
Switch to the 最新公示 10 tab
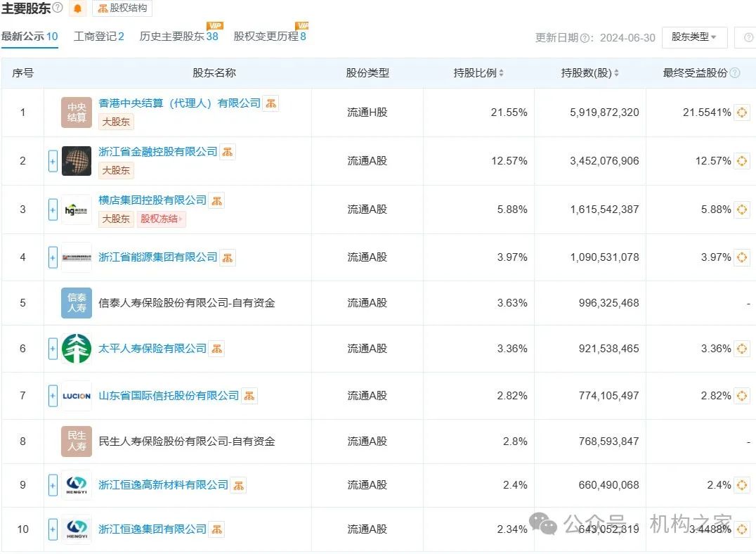pos(30,36)
